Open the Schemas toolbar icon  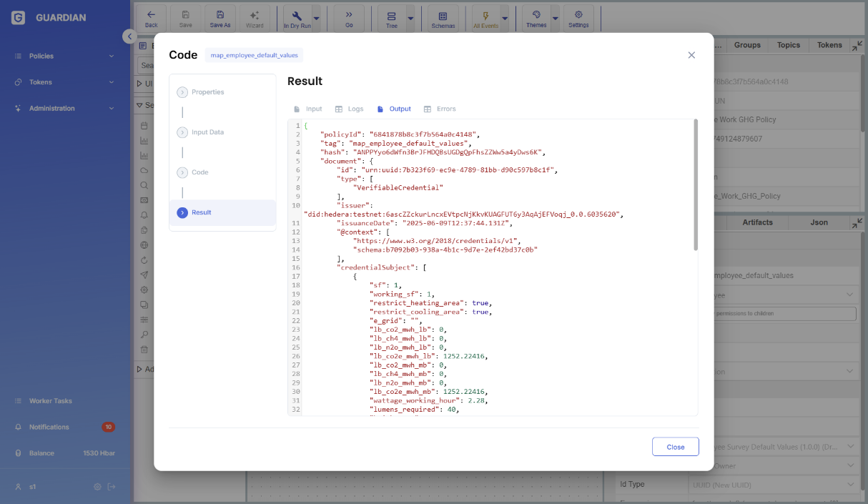[x=443, y=19]
